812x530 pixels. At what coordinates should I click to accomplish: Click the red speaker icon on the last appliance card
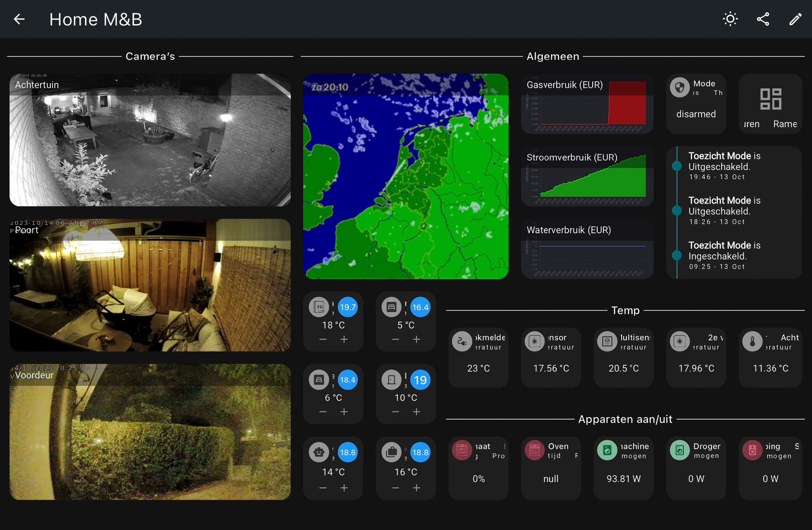click(x=753, y=450)
